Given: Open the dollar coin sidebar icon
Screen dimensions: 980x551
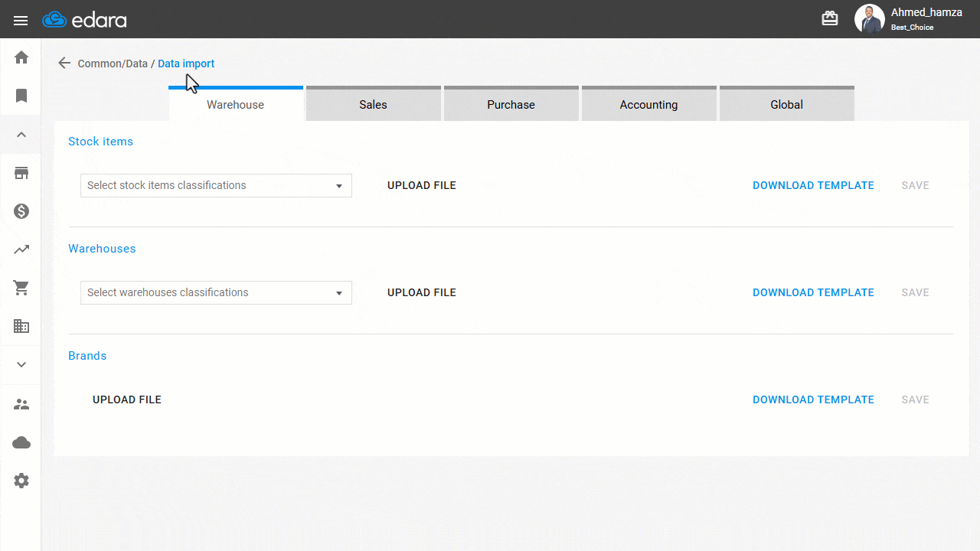Looking at the screenshot, I should pos(21,211).
